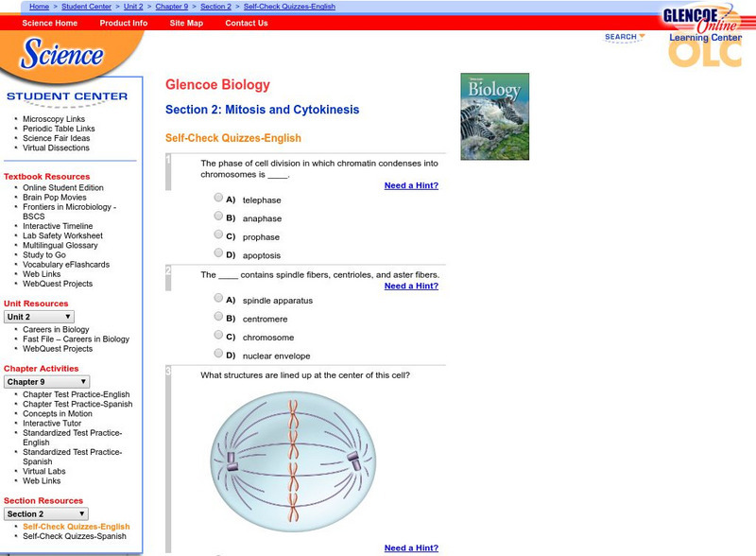
Task: Click Need a Hint for question 3
Action: pyautogui.click(x=411, y=547)
